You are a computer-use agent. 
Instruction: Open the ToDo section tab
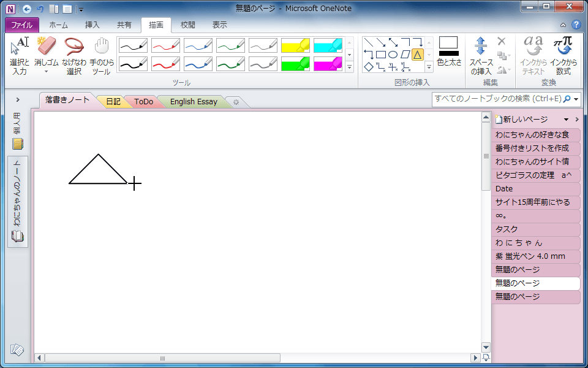[143, 102]
